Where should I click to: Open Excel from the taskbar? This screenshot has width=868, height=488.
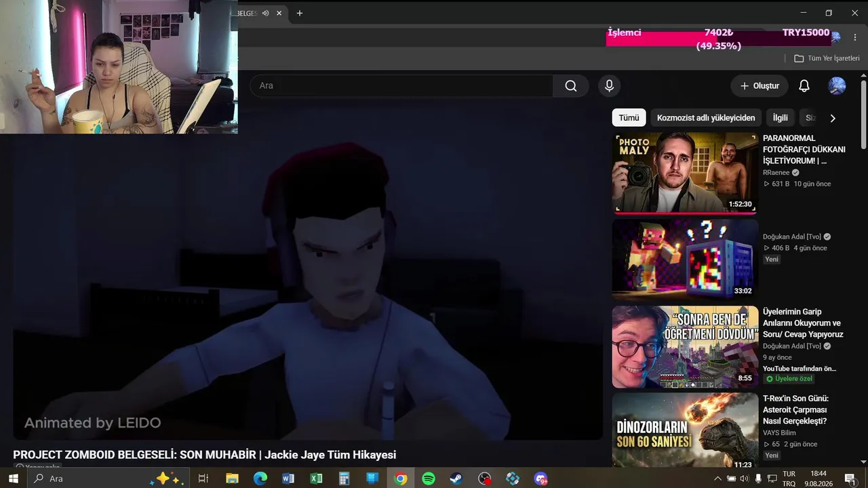pyautogui.click(x=316, y=479)
